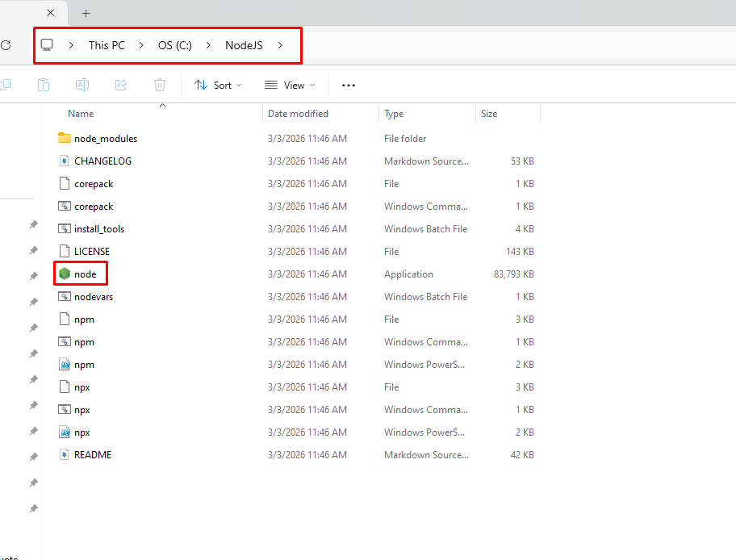Click the Delete trash can icon
The height and width of the screenshot is (560, 736).
tap(160, 85)
